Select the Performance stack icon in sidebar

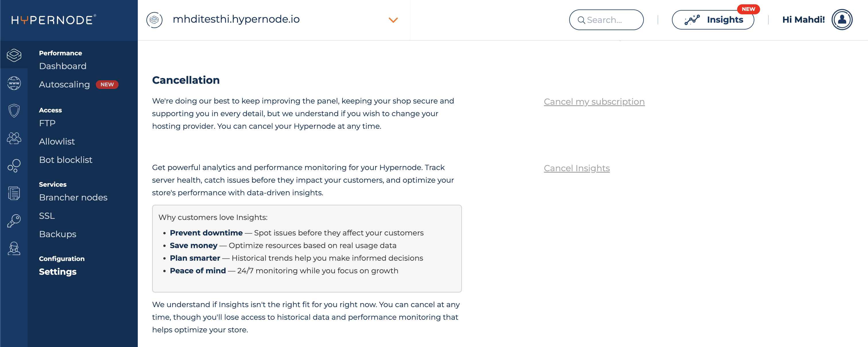(14, 55)
